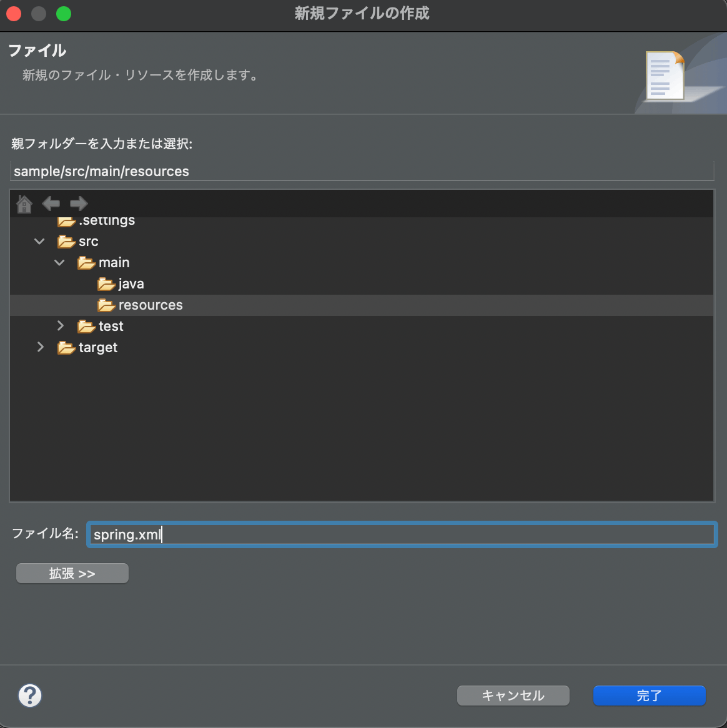Screen dimensions: 727x728
Task: Collapse the main folder
Action: pos(59,263)
